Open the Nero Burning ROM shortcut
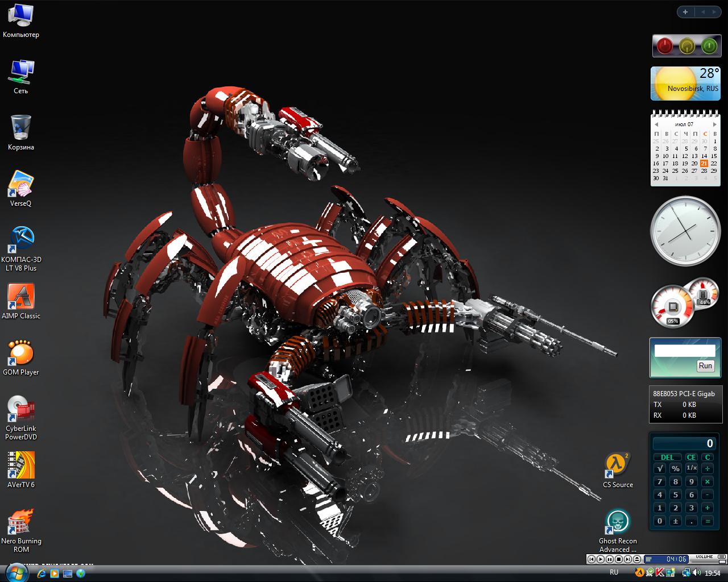Image resolution: width=728 pixels, height=582 pixels. click(21, 522)
